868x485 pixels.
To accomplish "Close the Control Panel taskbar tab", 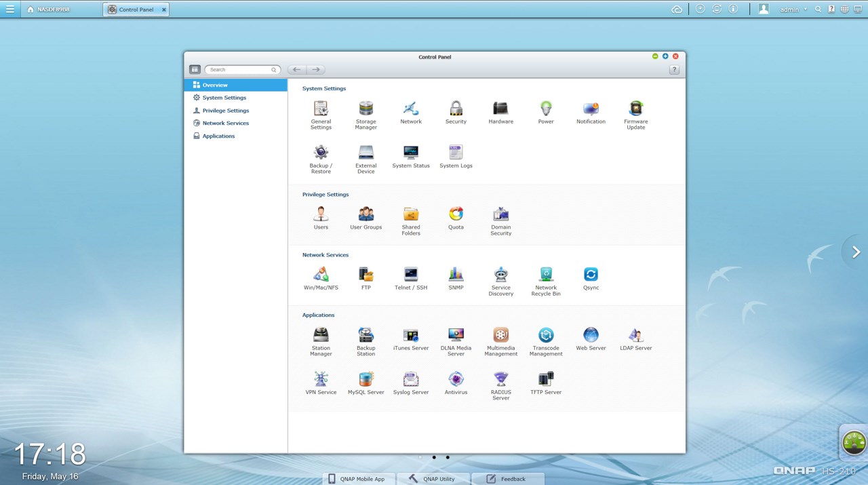I will pyautogui.click(x=164, y=9).
